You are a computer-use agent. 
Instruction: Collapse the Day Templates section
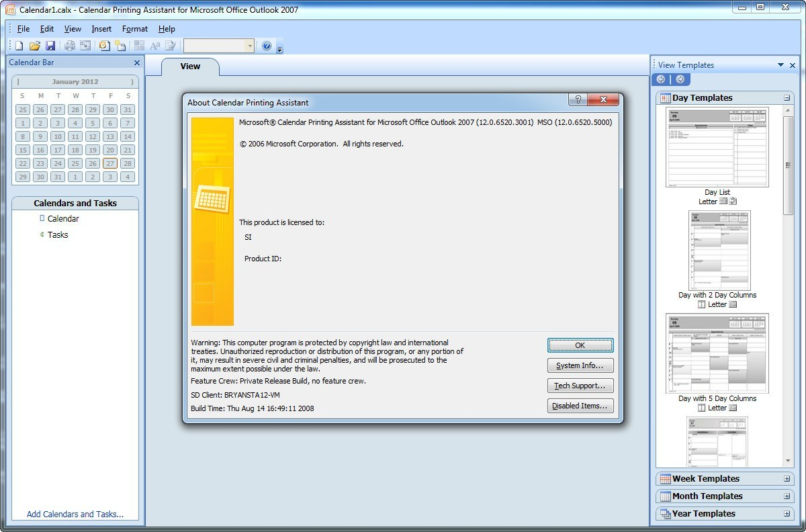787,98
